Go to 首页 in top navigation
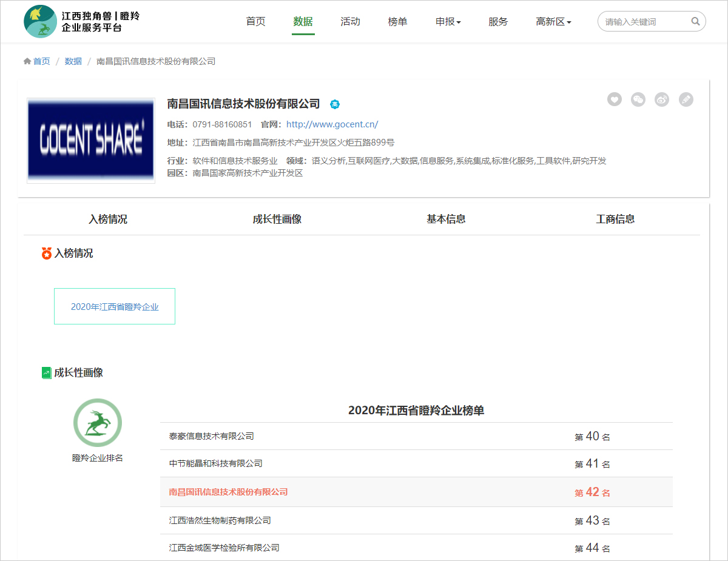The height and width of the screenshot is (561, 728). [255, 22]
